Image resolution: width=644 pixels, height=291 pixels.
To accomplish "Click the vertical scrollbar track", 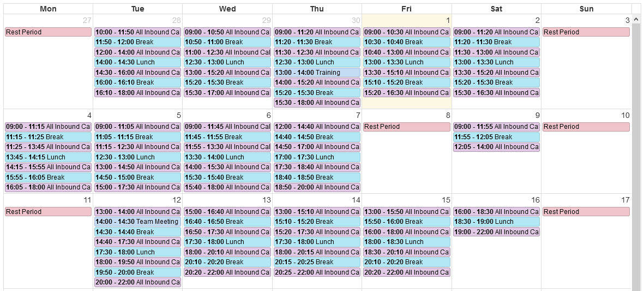I will pos(636,156).
